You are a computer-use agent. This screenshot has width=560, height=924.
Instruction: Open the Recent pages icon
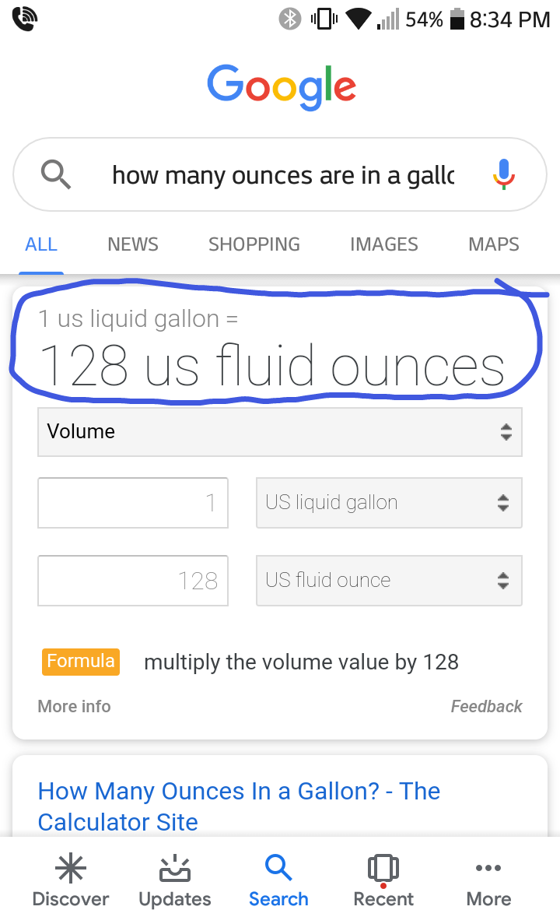[383, 869]
